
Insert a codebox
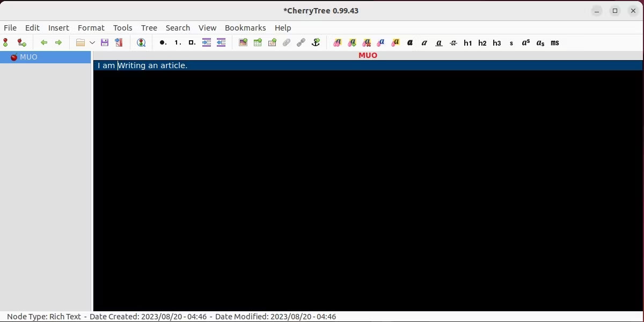[272, 42]
